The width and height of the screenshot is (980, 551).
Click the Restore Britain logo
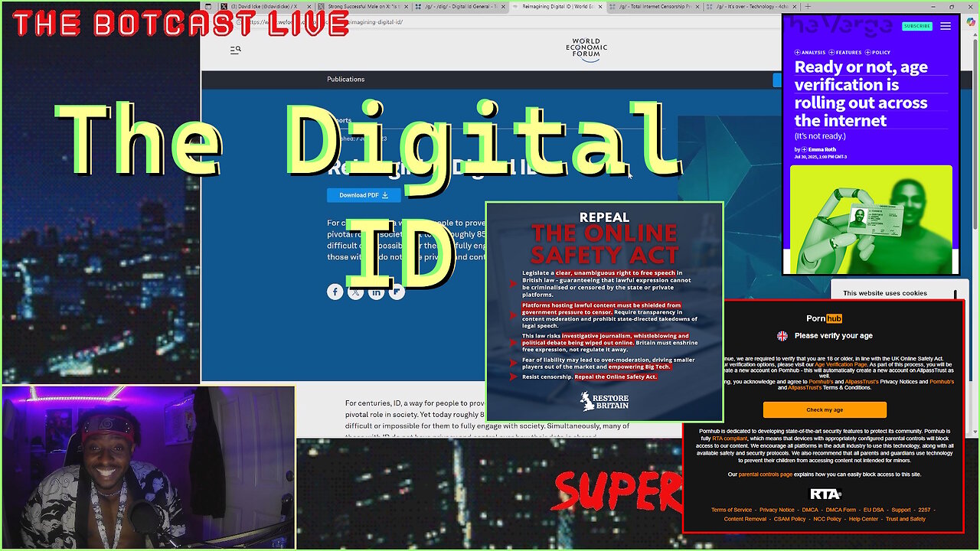click(604, 403)
